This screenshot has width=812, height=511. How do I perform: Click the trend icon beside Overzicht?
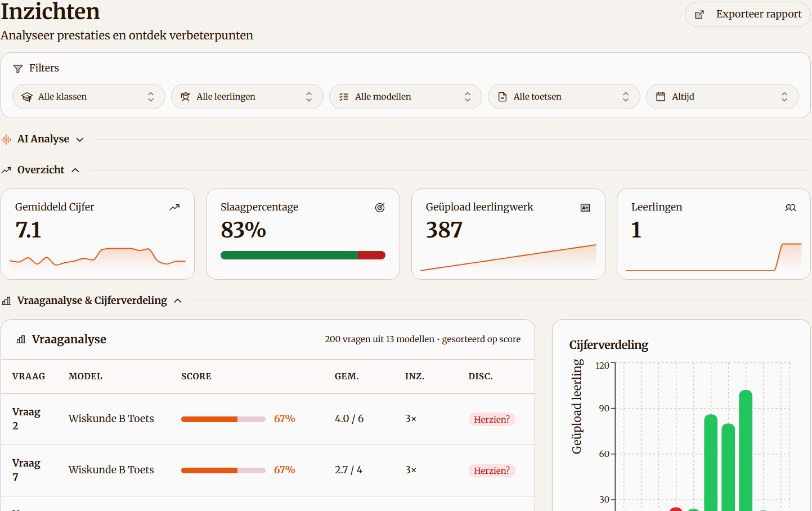(6, 170)
